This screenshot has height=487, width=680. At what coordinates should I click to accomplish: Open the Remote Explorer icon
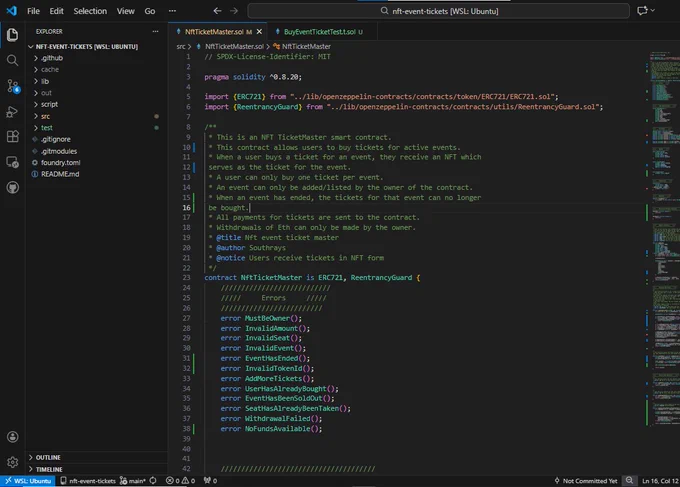click(13, 162)
